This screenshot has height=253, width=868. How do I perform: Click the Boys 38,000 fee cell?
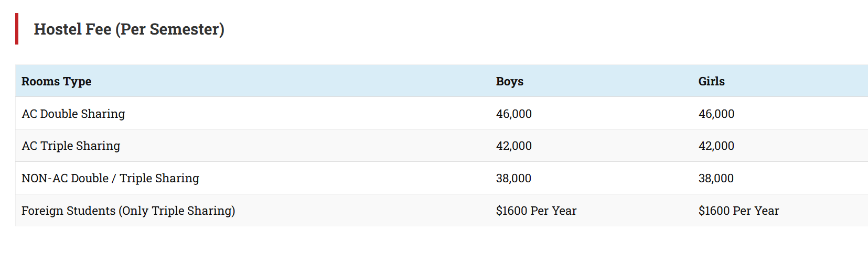tap(513, 178)
